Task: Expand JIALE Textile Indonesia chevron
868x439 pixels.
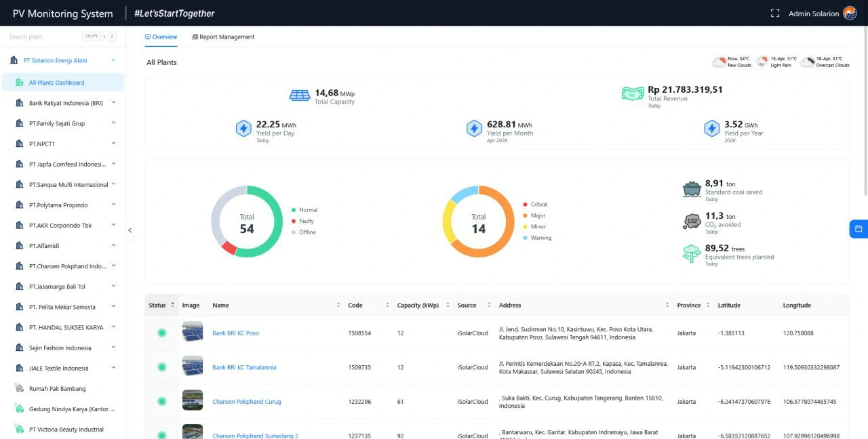Action: point(114,368)
